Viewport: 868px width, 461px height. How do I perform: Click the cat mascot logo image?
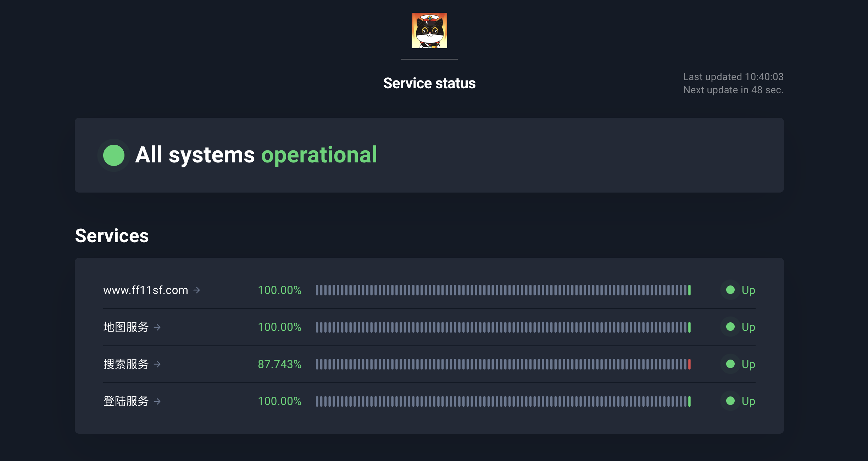[x=429, y=30]
